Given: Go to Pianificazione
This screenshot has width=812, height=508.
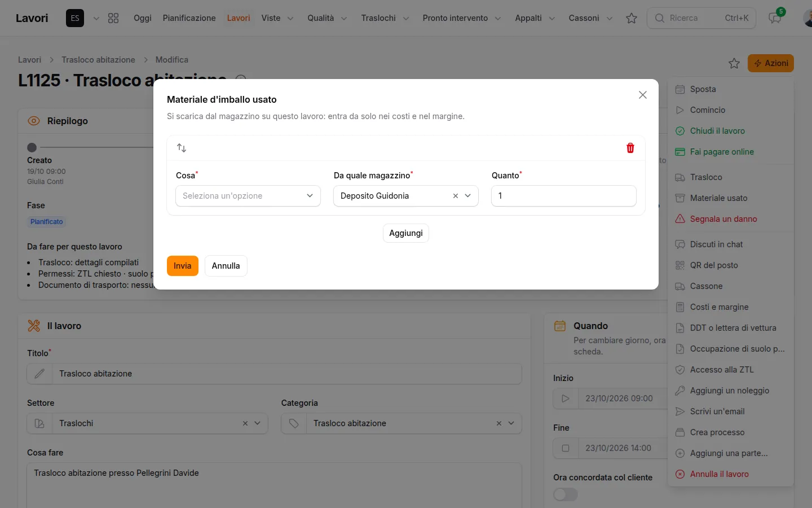Looking at the screenshot, I should [189, 18].
